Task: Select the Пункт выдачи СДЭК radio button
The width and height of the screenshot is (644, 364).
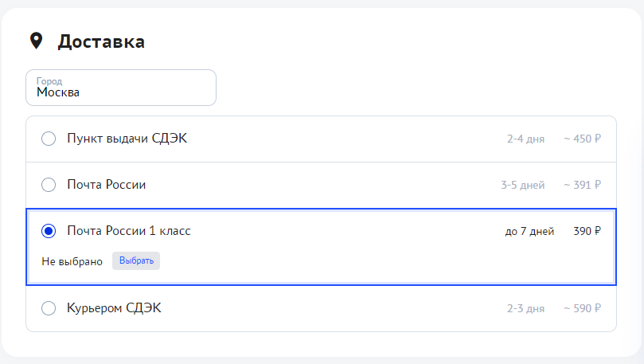Action: click(x=49, y=139)
